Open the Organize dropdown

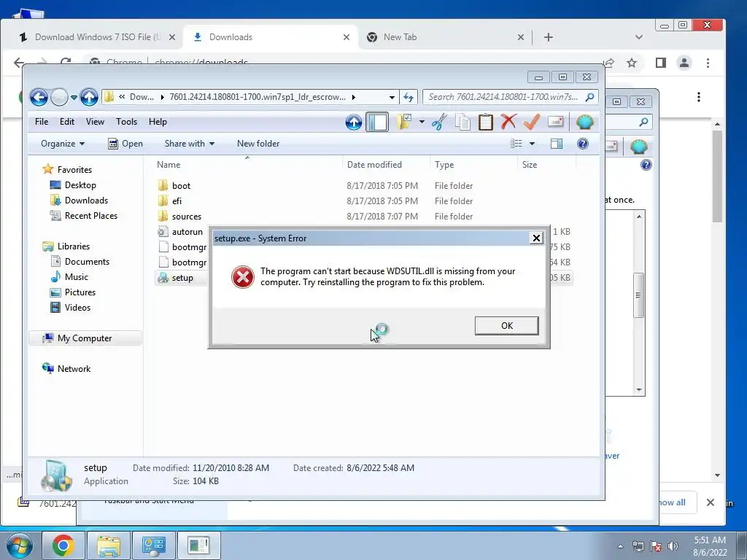pyautogui.click(x=63, y=144)
